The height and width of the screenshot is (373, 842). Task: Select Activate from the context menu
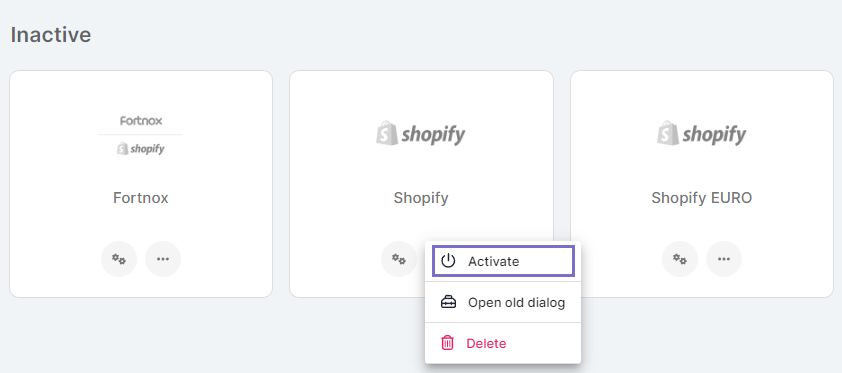pyautogui.click(x=503, y=261)
